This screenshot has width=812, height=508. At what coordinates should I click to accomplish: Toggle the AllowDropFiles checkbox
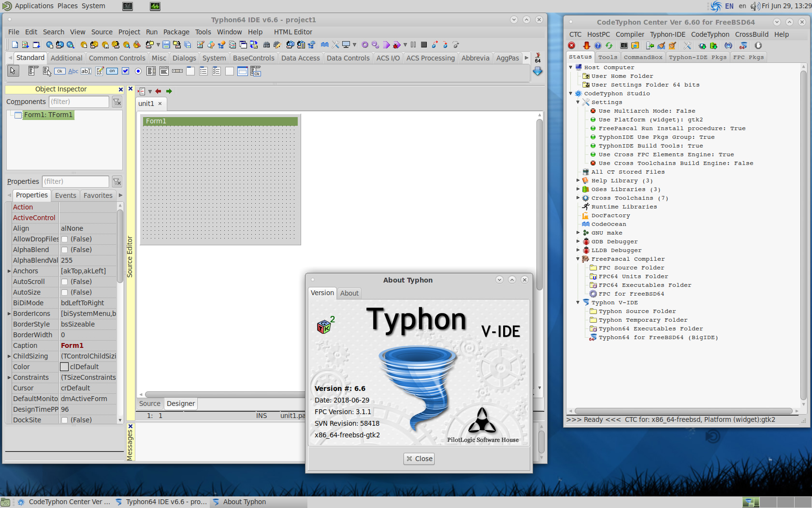(64, 239)
